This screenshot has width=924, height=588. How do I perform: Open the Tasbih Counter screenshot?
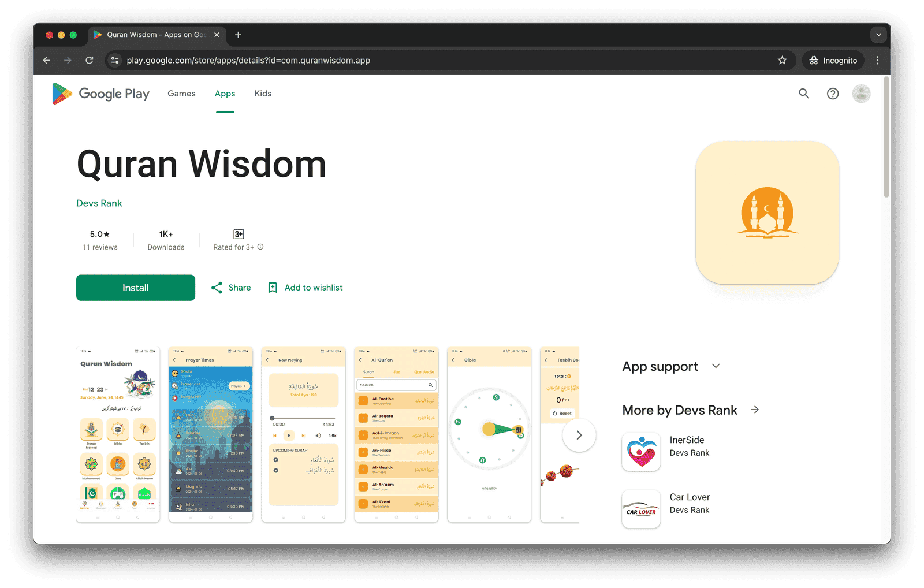coord(560,434)
